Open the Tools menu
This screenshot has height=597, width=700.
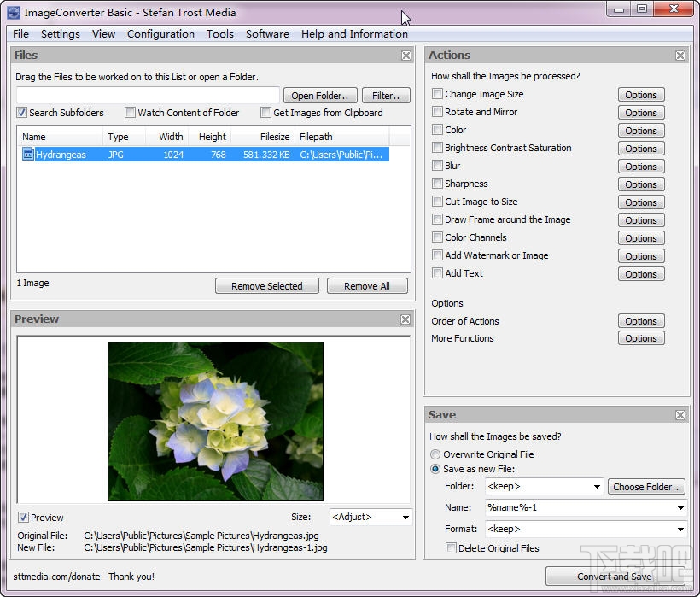click(x=220, y=34)
